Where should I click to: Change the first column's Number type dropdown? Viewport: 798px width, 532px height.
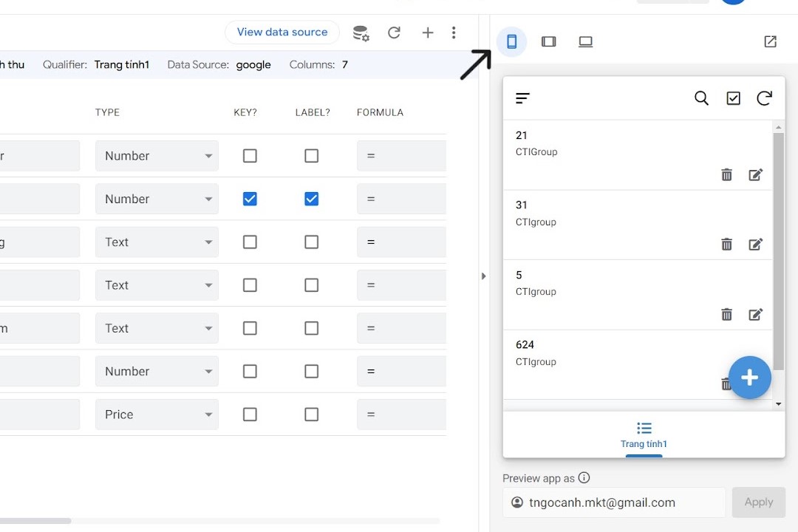157,155
